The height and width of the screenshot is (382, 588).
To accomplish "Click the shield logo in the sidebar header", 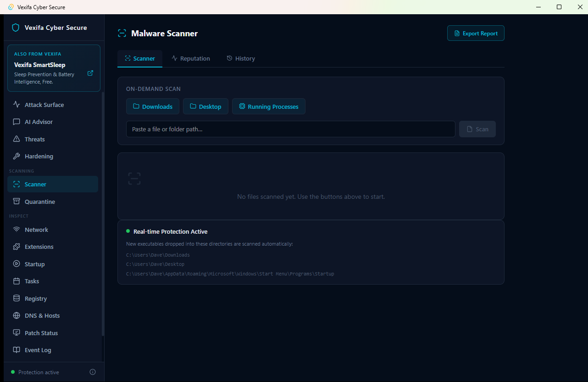I will point(16,28).
